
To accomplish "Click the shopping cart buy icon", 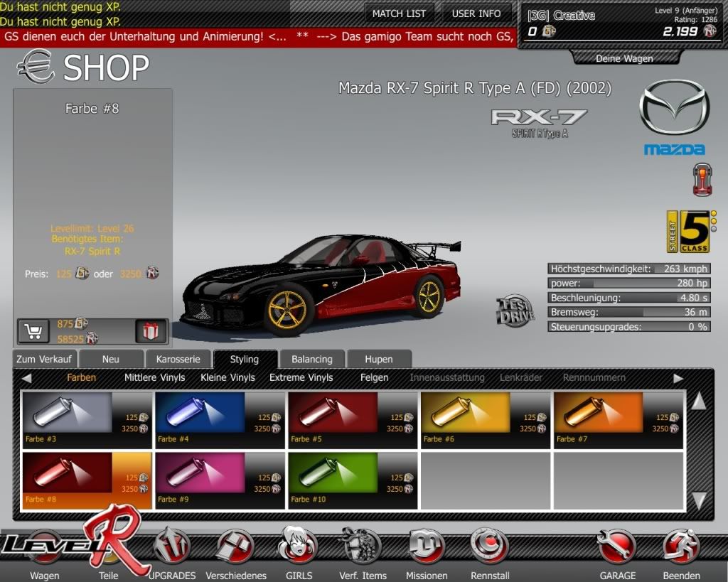I will (x=32, y=331).
